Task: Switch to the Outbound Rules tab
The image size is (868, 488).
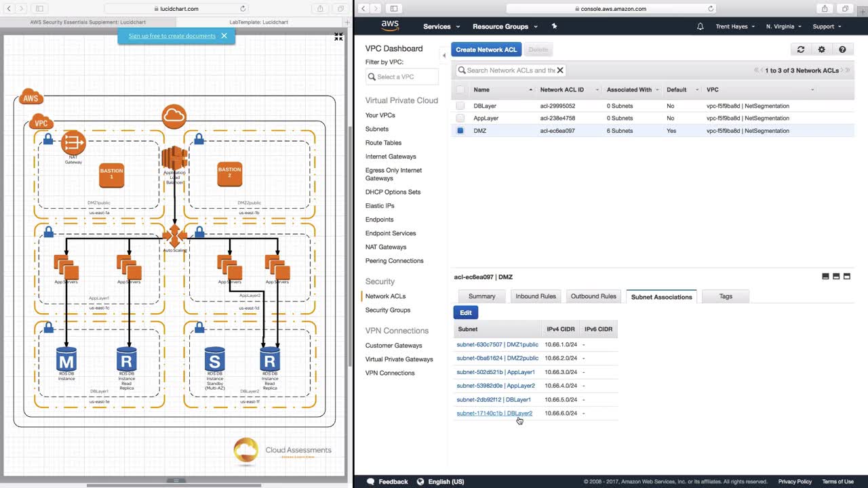Action: coord(593,296)
